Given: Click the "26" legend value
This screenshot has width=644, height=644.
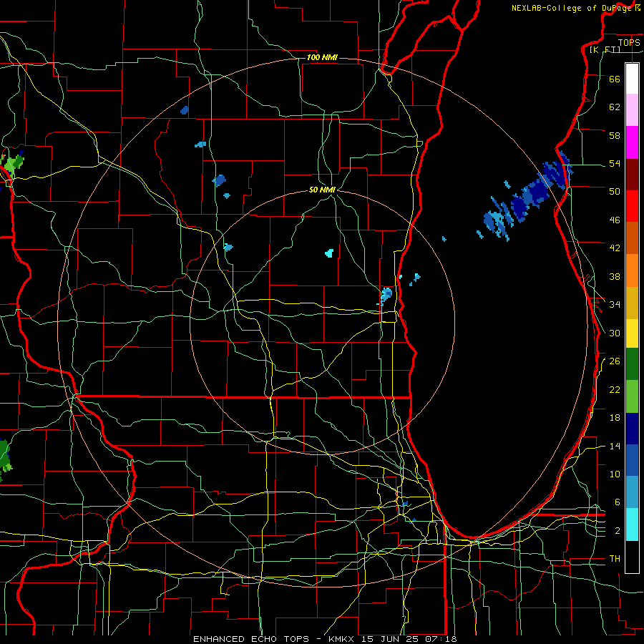Looking at the screenshot, I should (x=615, y=361).
